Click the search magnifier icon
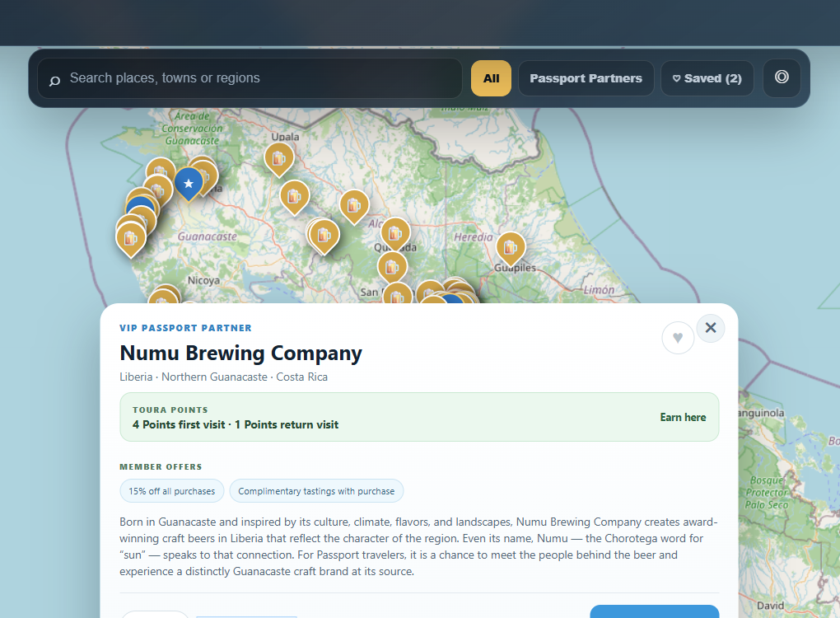Viewport: 840px width, 618px height. click(54, 81)
